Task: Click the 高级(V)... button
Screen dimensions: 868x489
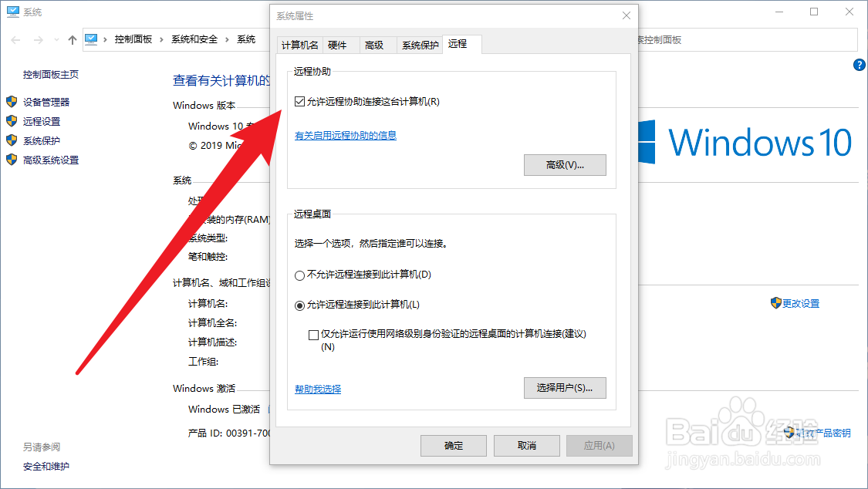Action: coord(565,165)
